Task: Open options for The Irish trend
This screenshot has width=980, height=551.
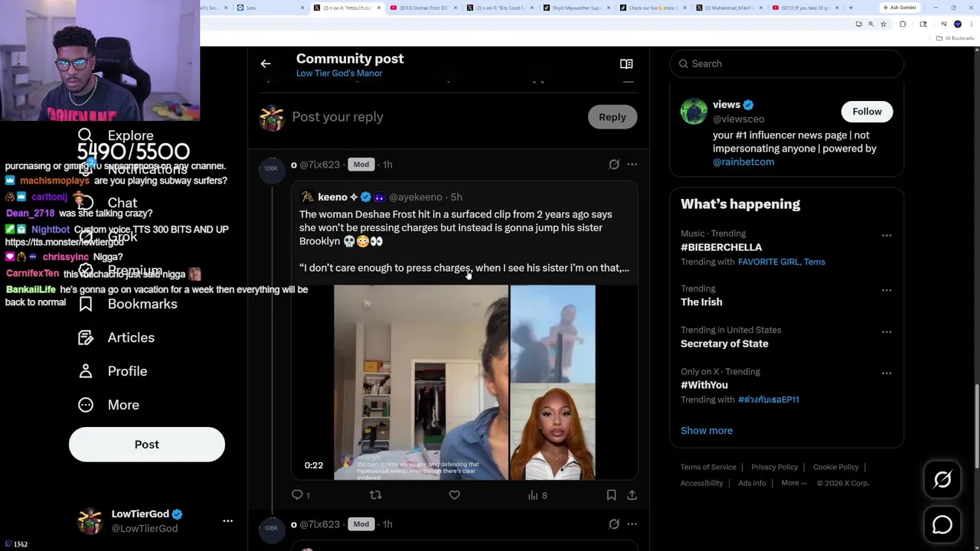Action: (887, 290)
